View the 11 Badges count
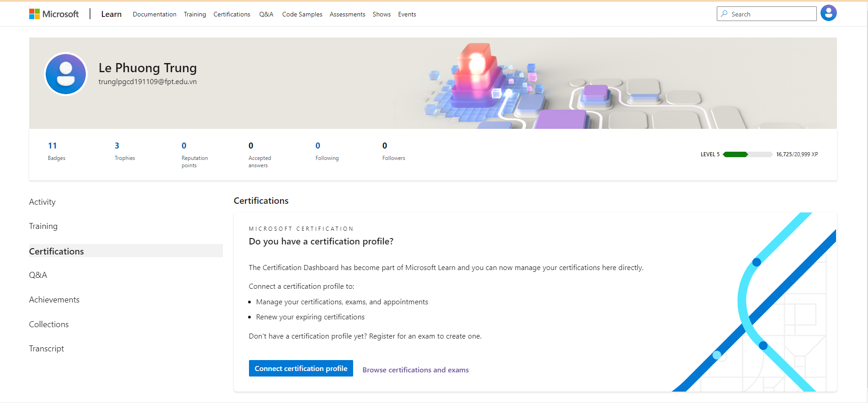Viewport: 868px width, 403px height. pos(56,151)
